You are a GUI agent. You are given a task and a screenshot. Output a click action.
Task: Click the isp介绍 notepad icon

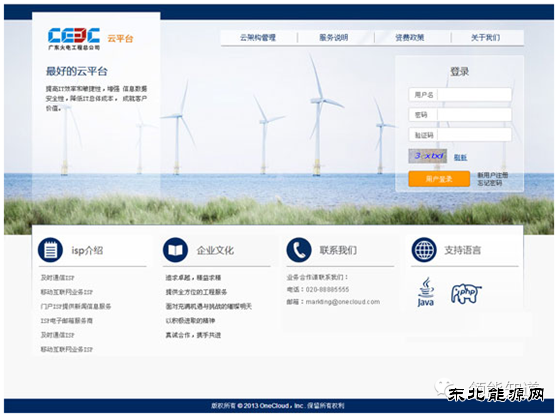click(x=50, y=250)
